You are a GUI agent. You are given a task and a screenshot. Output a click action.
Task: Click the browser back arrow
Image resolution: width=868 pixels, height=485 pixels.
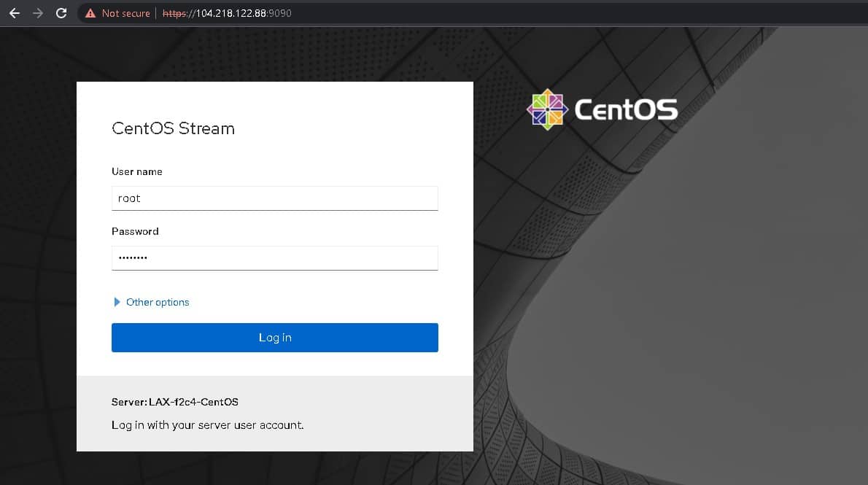click(14, 12)
